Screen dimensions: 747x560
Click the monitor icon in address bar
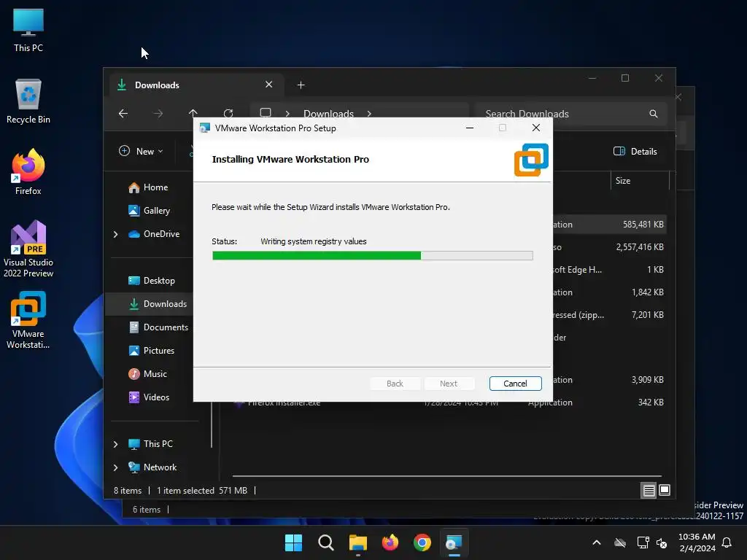[266, 113]
